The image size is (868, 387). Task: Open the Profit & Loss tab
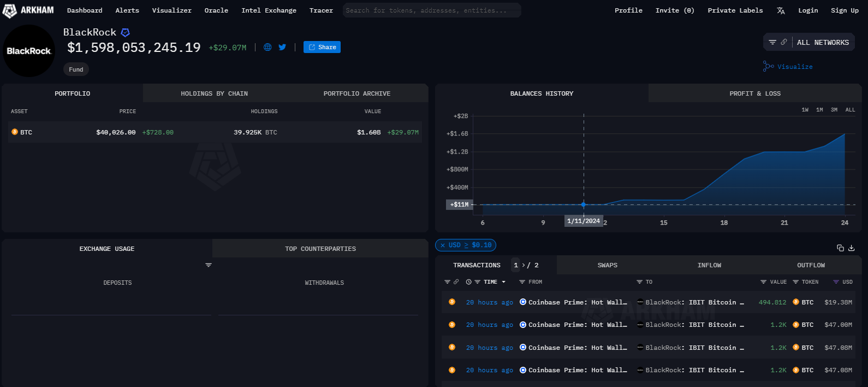(x=755, y=93)
